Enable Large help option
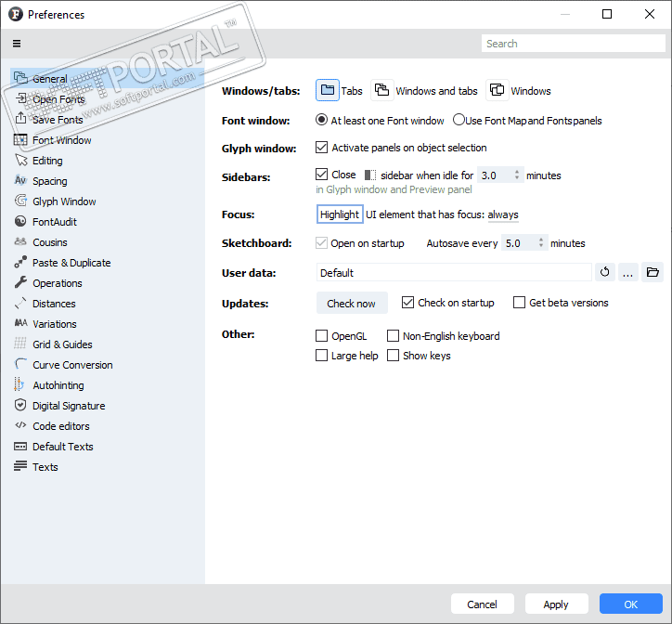Viewport: 672px width, 624px height. click(321, 356)
